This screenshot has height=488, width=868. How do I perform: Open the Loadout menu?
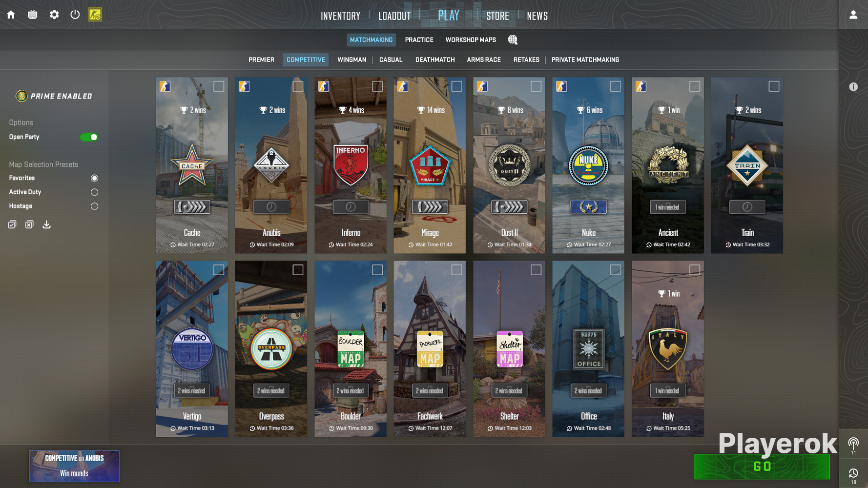[394, 16]
